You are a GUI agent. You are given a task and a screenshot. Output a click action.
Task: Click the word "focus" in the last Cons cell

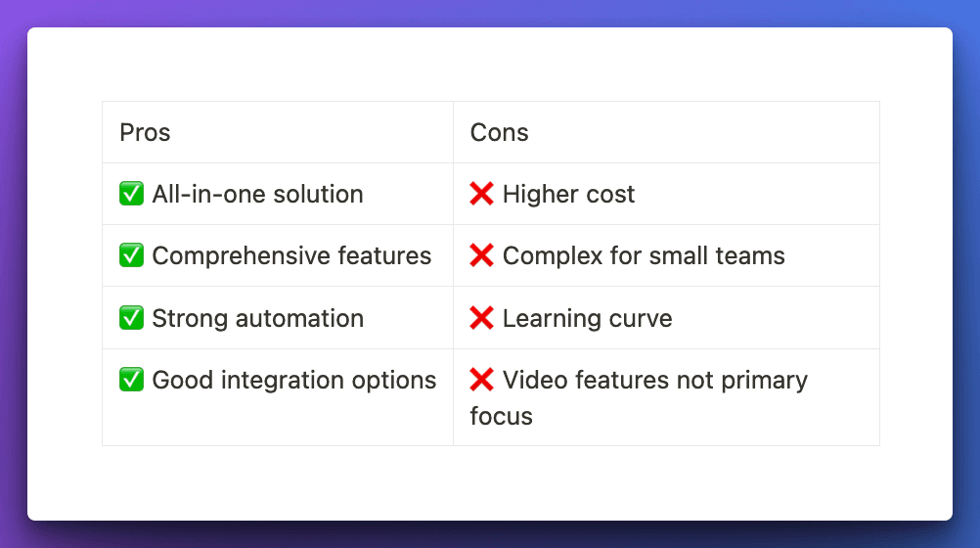point(501,417)
